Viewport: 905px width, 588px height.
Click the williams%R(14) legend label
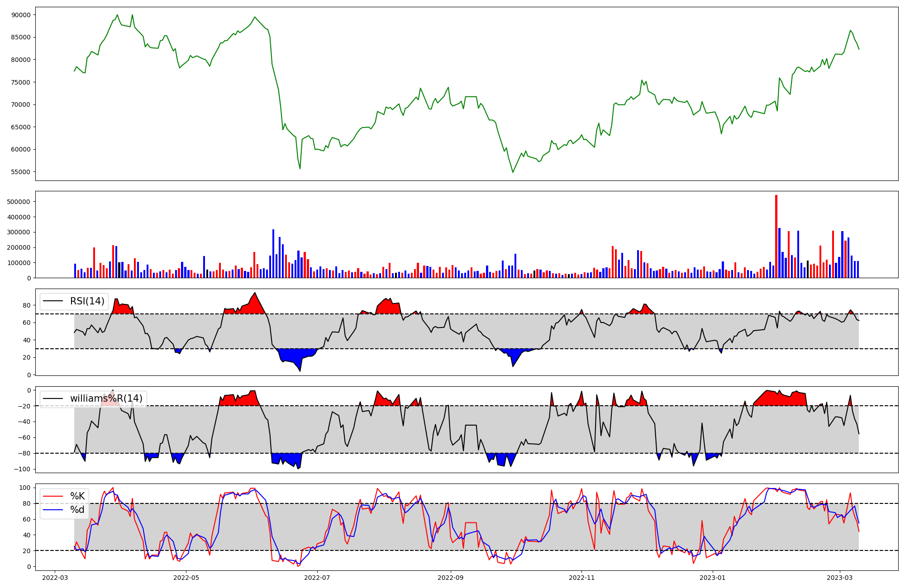click(106, 398)
